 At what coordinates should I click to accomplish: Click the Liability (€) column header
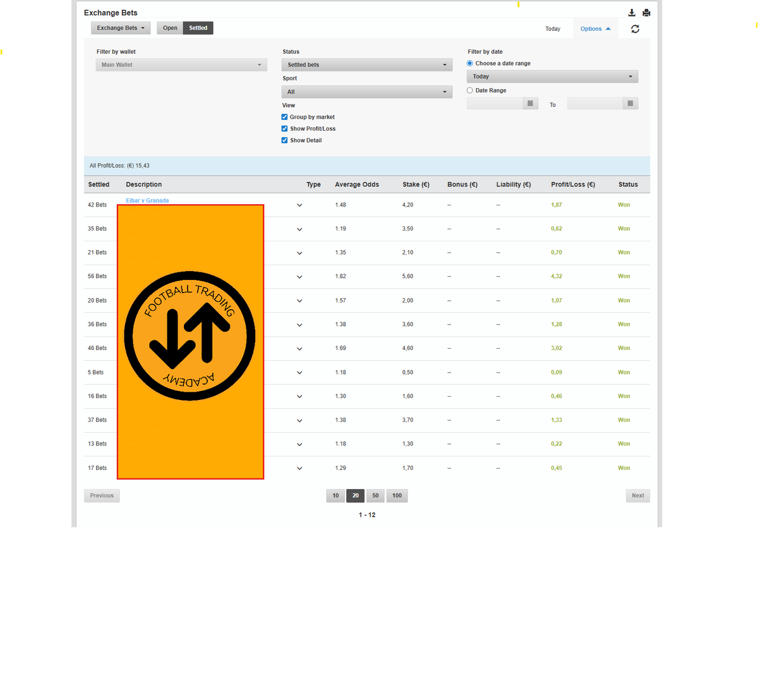pyautogui.click(x=514, y=184)
